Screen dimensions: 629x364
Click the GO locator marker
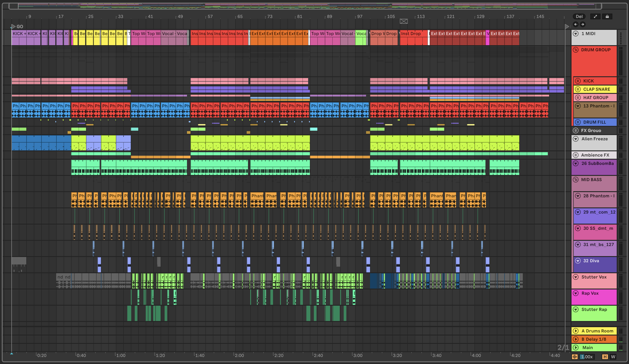click(13, 27)
